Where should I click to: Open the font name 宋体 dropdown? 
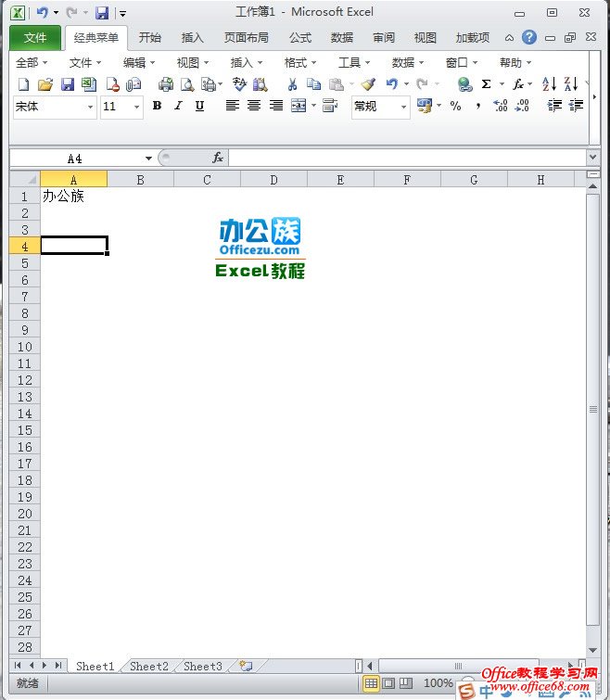[x=90, y=108]
